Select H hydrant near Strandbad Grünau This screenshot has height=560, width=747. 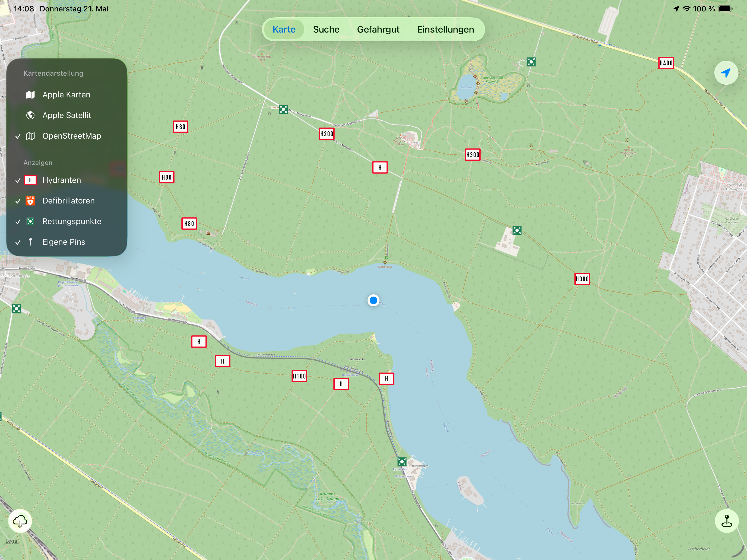tap(199, 342)
